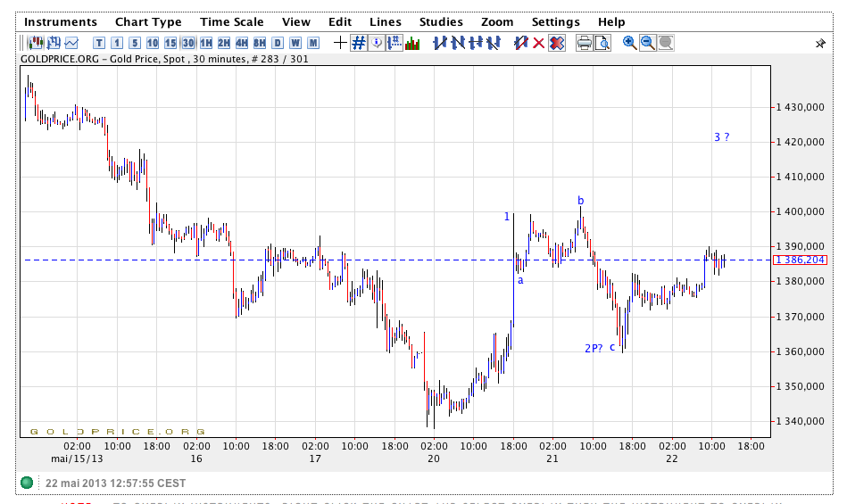Toggle the volume bars indicator
This screenshot has height=504, width=847.
coord(412,43)
